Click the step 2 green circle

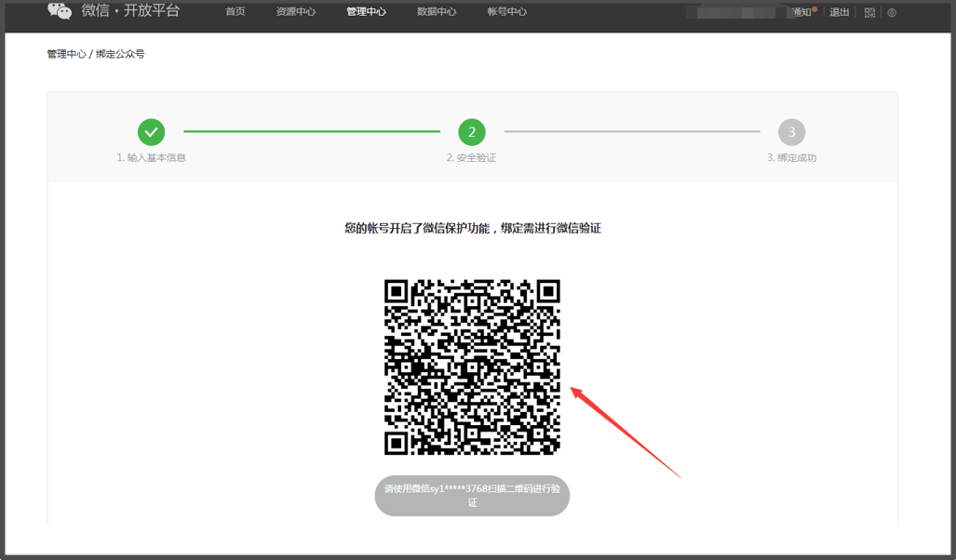pyautogui.click(x=472, y=131)
